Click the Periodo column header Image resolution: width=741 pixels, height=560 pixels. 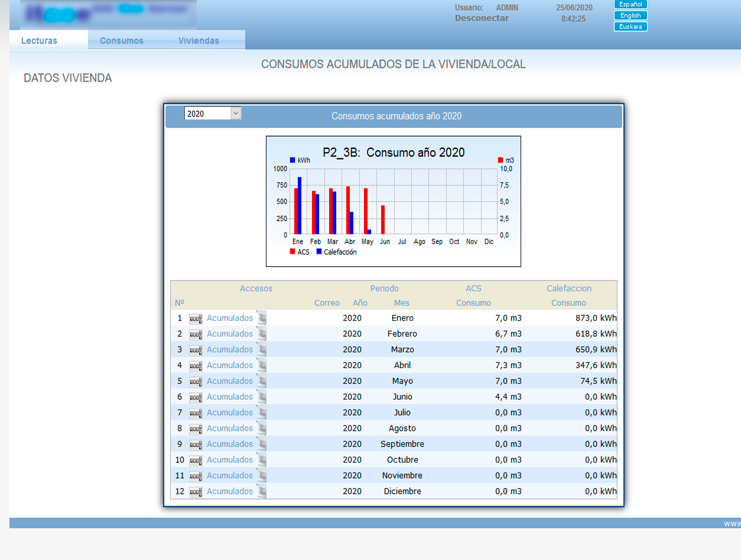coord(385,288)
